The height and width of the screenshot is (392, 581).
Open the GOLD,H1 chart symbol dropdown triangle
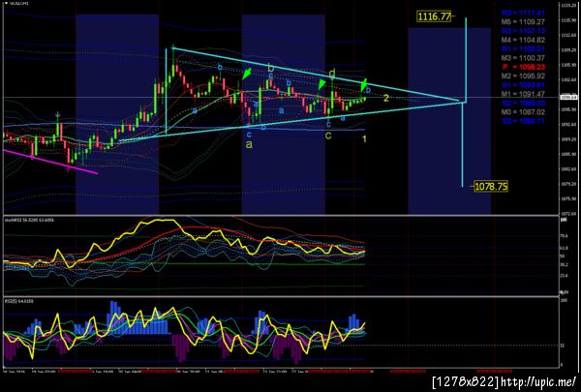pos(7,3)
